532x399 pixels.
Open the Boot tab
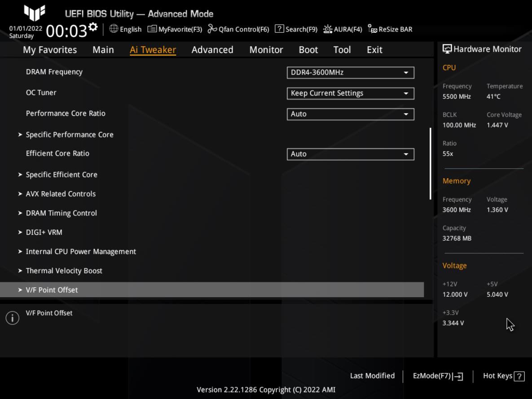click(308, 50)
